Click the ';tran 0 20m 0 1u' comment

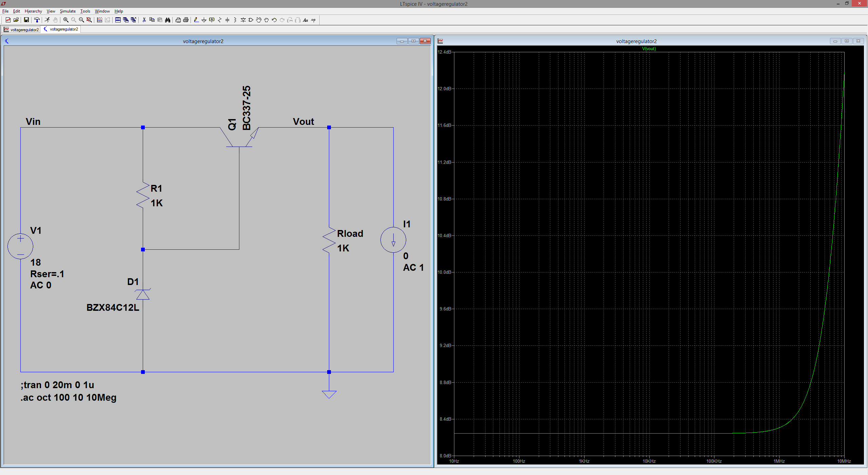(x=58, y=385)
